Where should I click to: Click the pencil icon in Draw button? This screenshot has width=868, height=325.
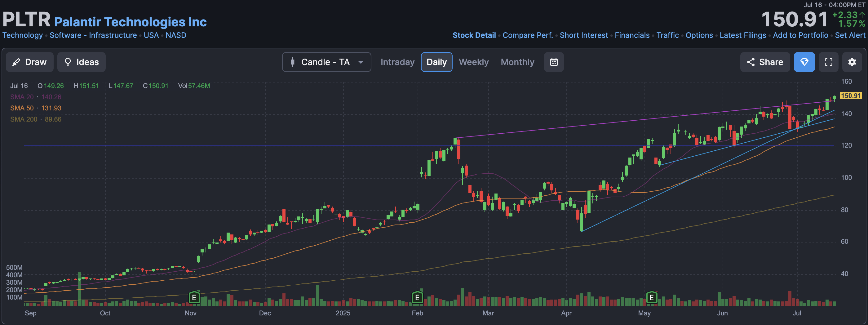click(x=16, y=62)
